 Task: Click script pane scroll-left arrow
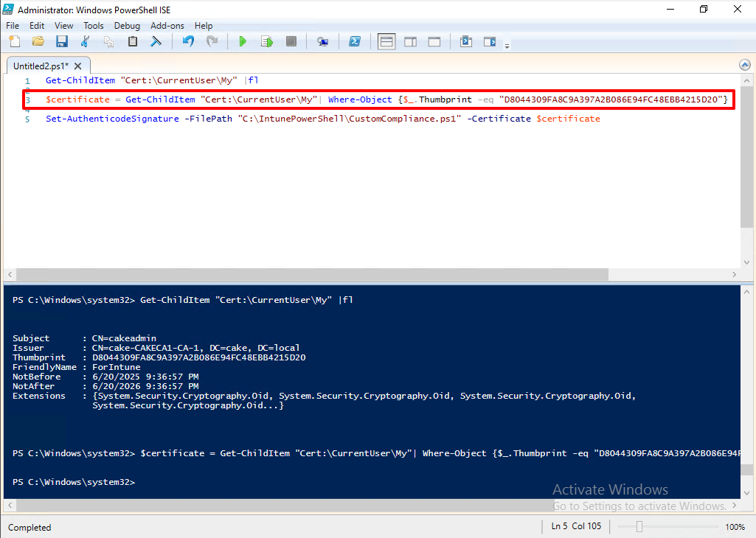10,275
